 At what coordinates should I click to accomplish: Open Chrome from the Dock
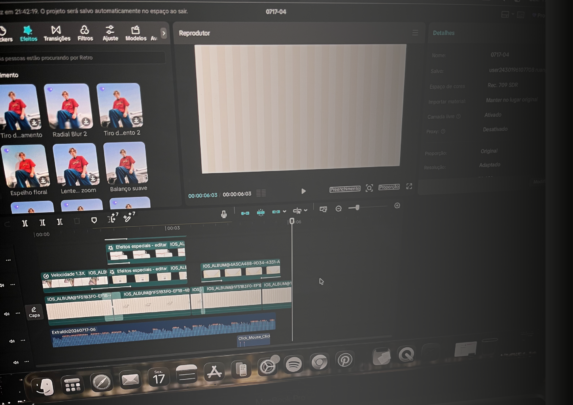tap(319, 362)
